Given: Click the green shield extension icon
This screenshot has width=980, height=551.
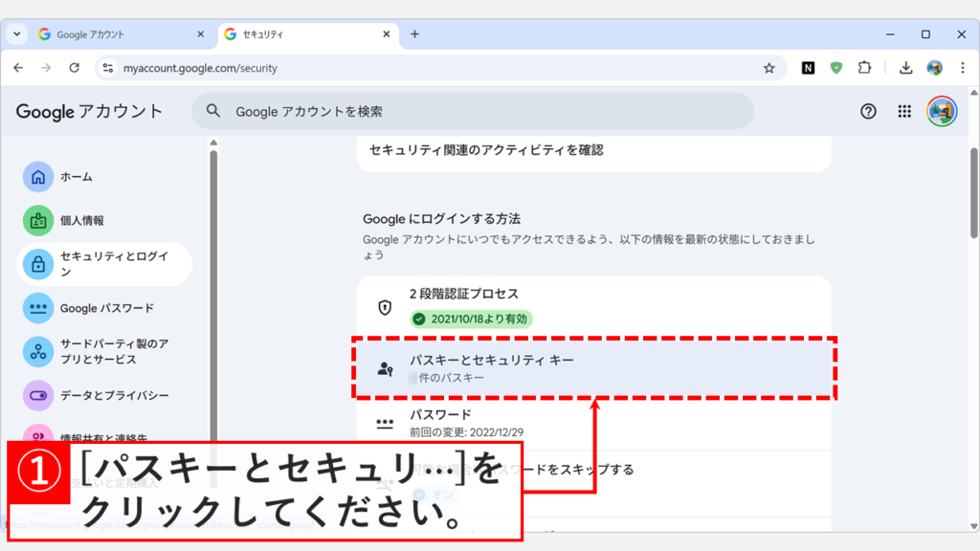Looking at the screenshot, I should pyautogui.click(x=835, y=68).
